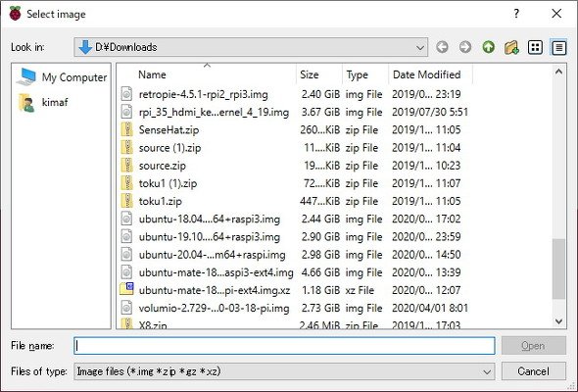Click the back navigation arrow
578x392 pixels.
click(442, 47)
